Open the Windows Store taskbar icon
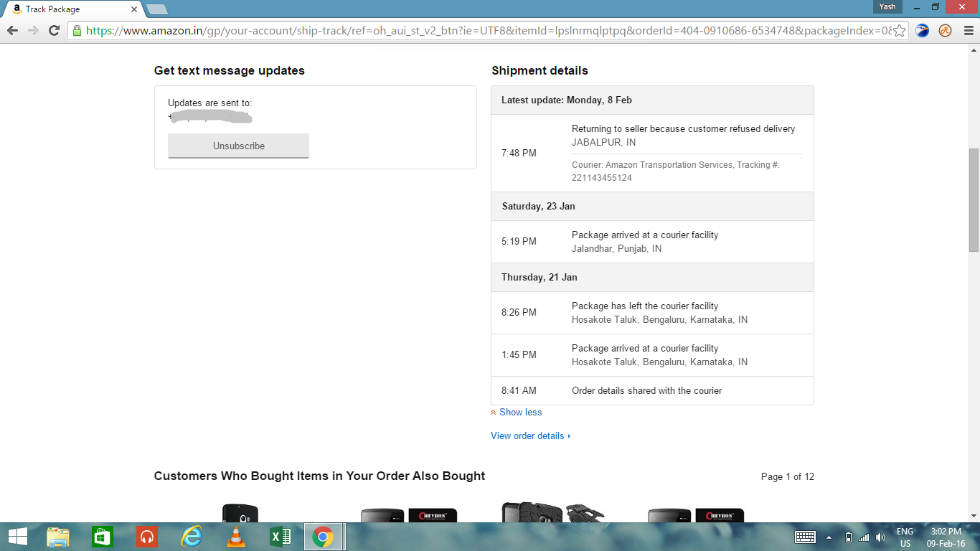The image size is (980, 551). coord(103,537)
